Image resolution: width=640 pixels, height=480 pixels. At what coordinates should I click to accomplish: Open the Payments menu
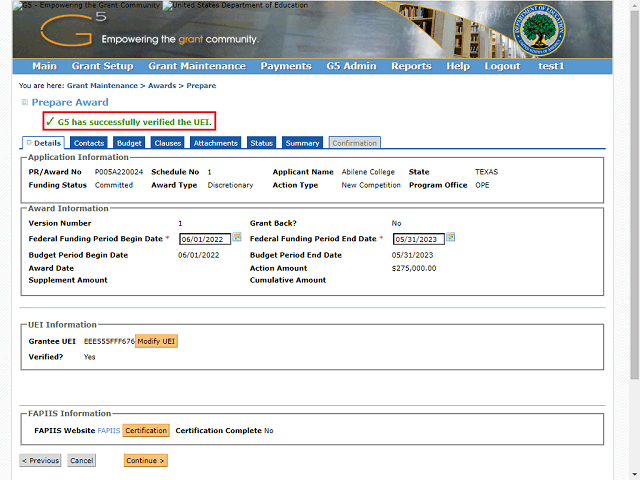285,66
